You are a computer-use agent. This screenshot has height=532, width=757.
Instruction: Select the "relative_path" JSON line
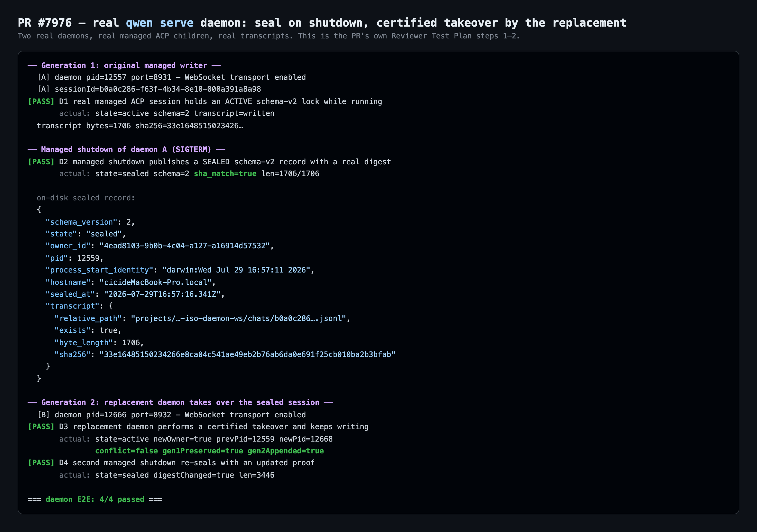tap(203, 318)
